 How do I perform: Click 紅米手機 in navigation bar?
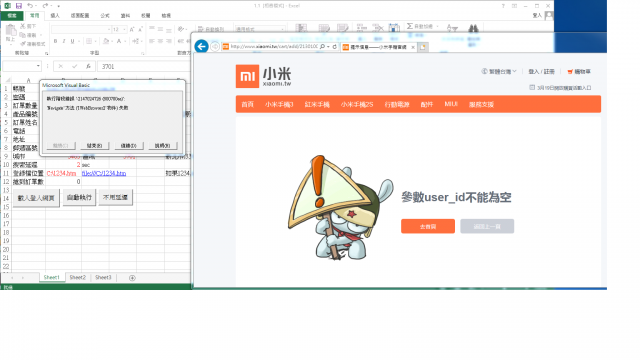click(317, 104)
